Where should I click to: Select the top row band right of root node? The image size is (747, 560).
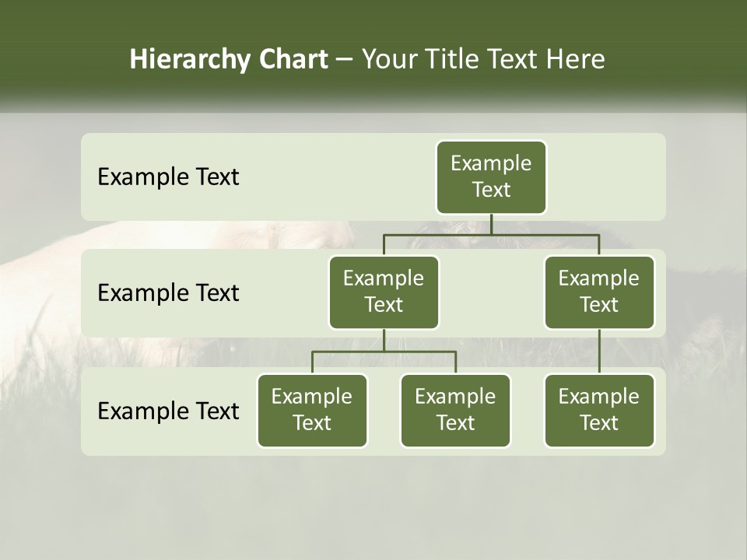click(x=605, y=177)
